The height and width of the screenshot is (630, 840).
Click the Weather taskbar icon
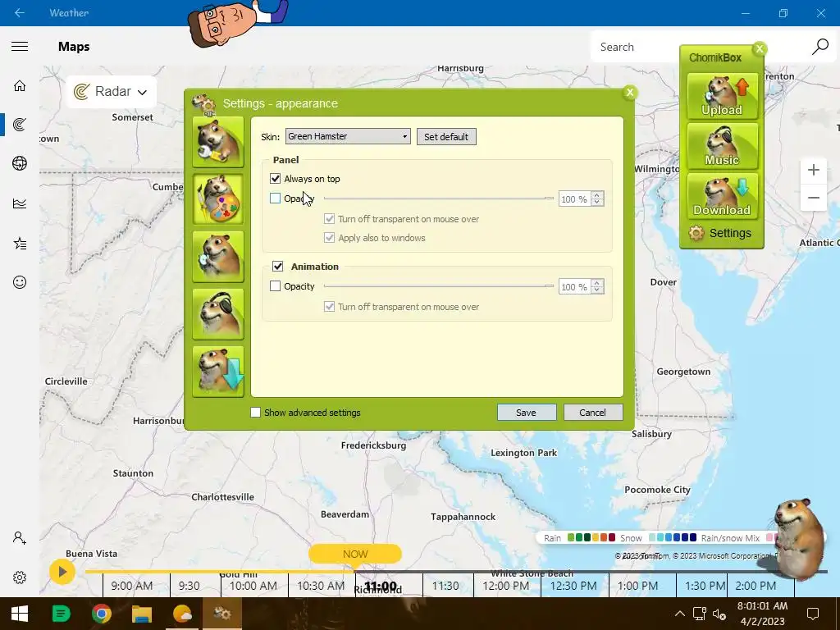(182, 614)
